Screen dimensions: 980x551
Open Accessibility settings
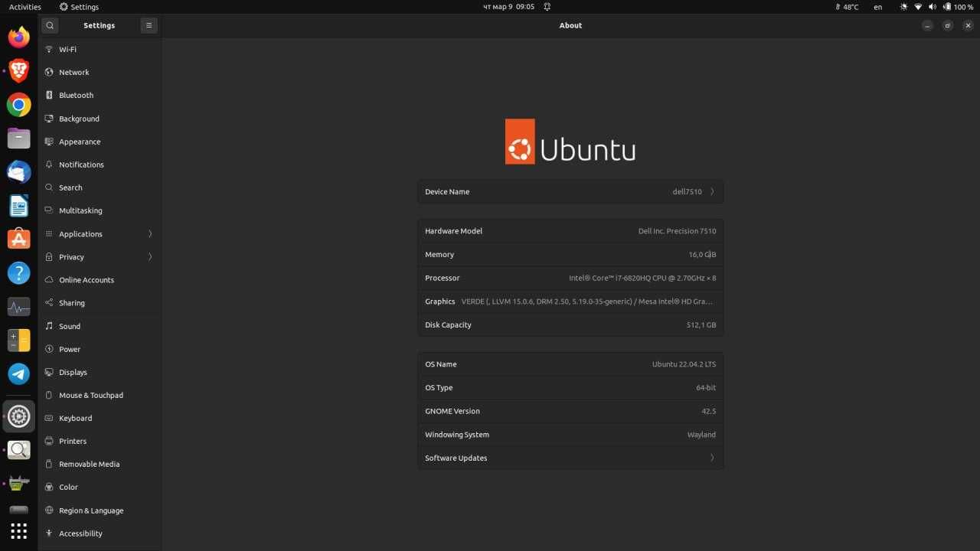tap(100, 533)
